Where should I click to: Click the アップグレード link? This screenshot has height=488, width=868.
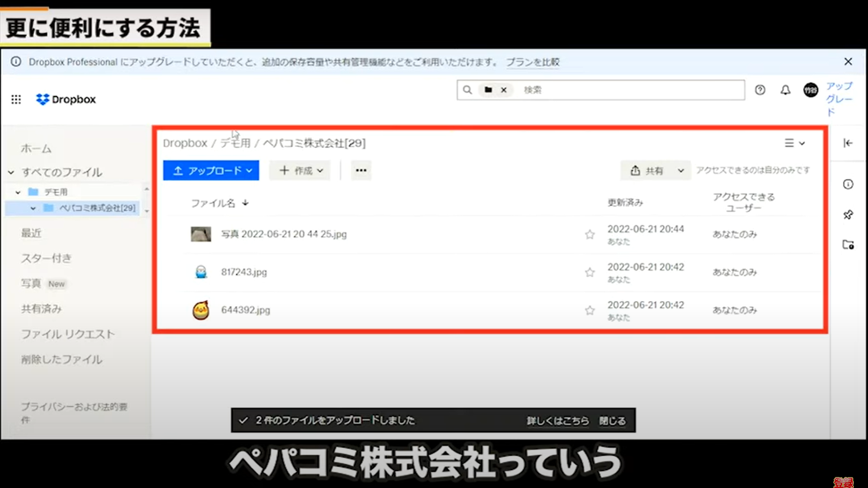[x=839, y=99]
